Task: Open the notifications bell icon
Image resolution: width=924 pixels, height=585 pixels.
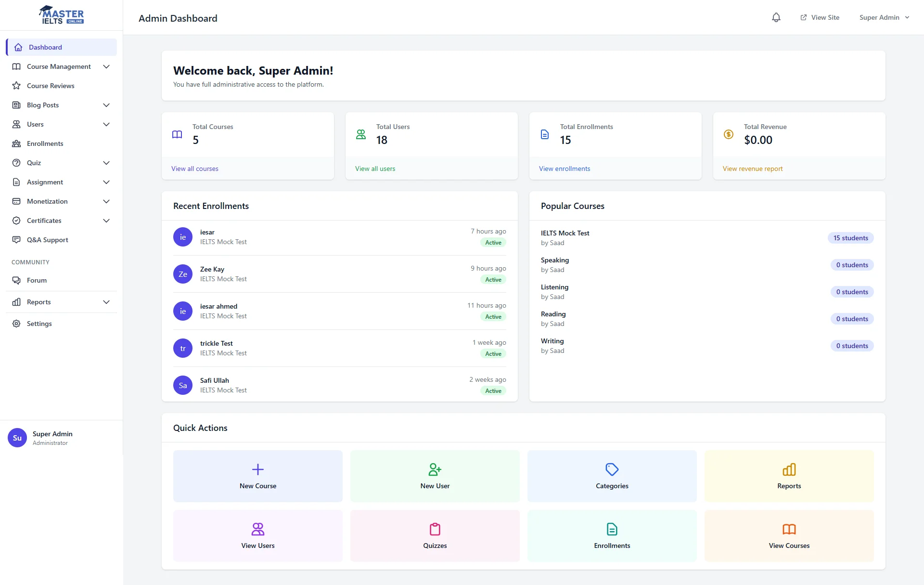Action: pyautogui.click(x=776, y=17)
